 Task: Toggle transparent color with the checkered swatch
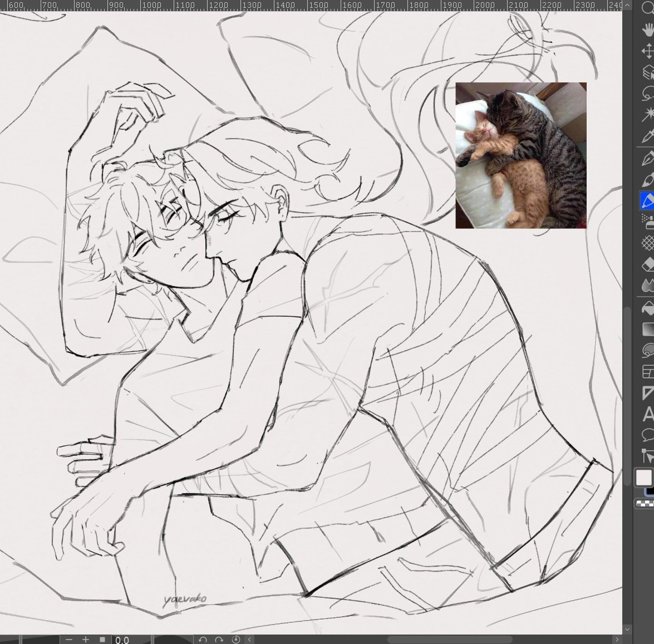pos(645,502)
